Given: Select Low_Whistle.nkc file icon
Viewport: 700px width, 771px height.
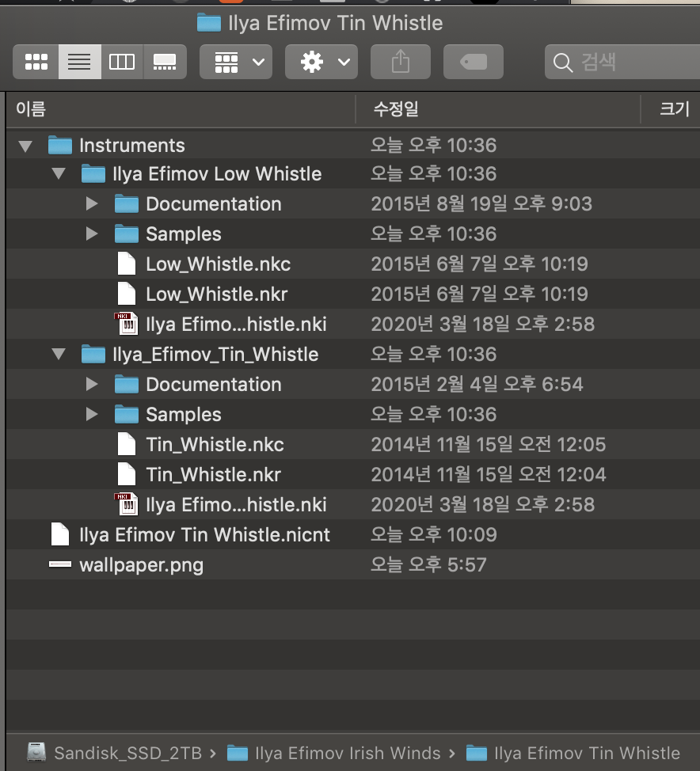Looking at the screenshot, I should point(127,264).
